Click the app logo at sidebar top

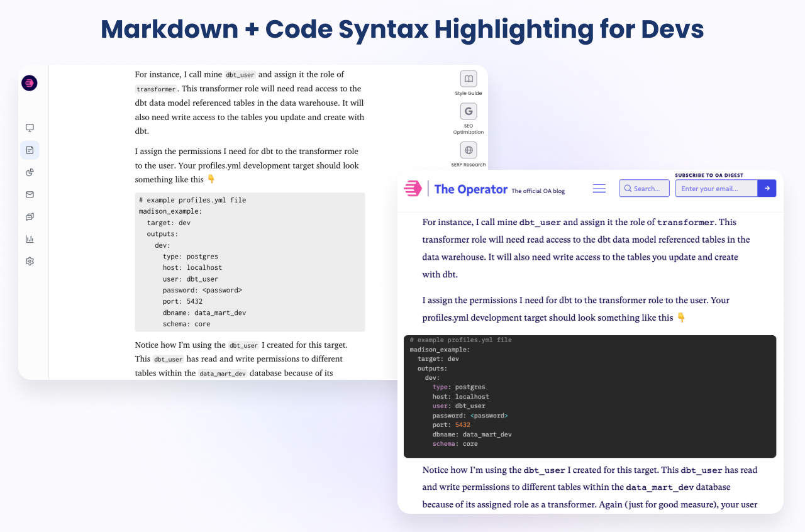[29, 82]
